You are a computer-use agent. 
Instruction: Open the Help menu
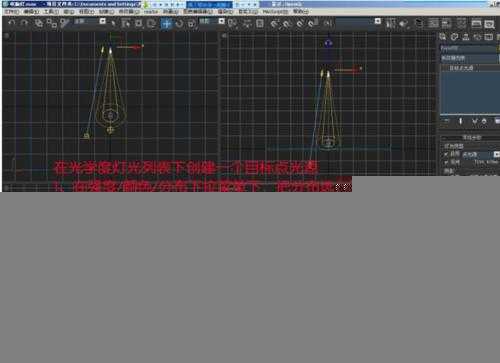point(301,12)
